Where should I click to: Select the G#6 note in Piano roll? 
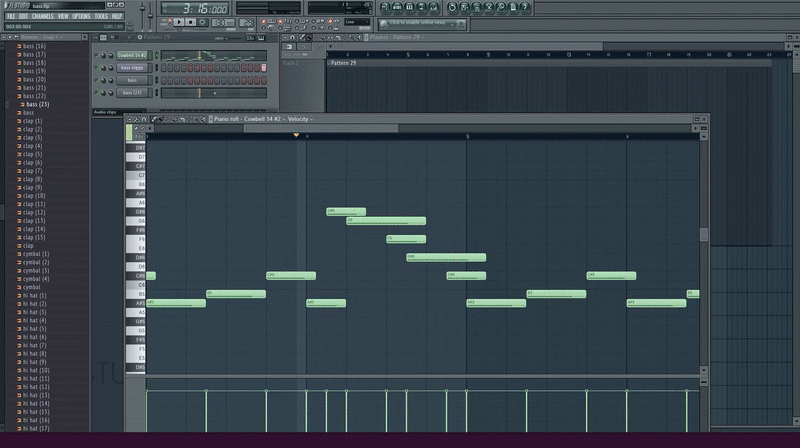[346, 211]
